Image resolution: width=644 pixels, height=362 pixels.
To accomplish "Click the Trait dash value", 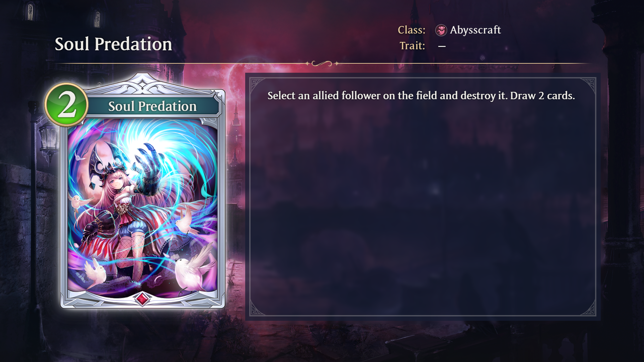I will pyautogui.click(x=442, y=46).
